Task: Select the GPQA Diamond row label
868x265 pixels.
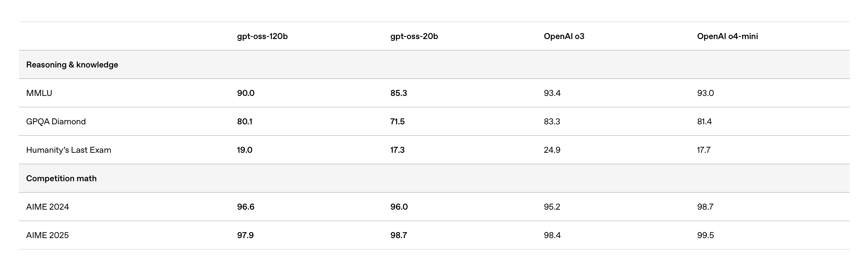Action: coord(56,122)
